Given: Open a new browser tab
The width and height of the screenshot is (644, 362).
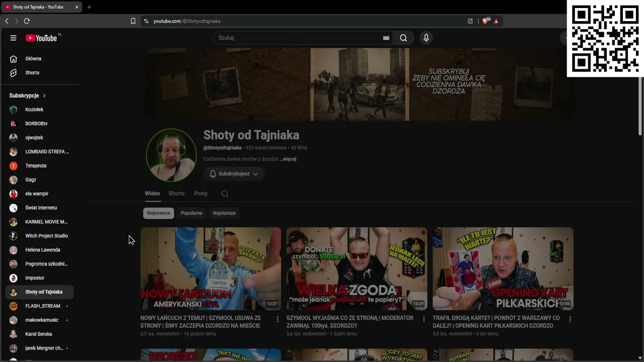Looking at the screenshot, I should (89, 7).
